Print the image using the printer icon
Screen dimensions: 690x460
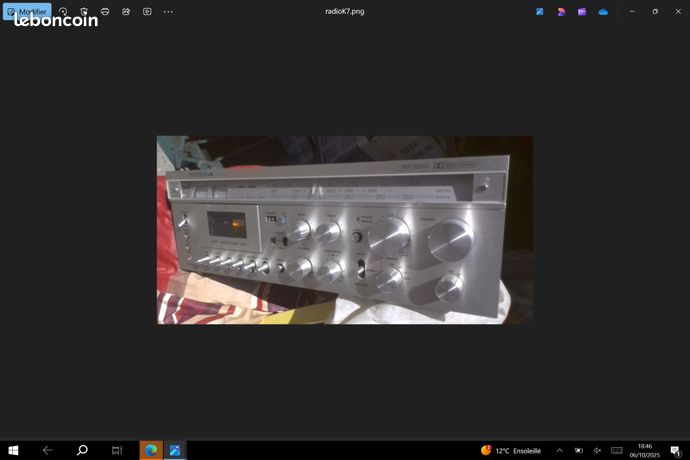tap(105, 12)
